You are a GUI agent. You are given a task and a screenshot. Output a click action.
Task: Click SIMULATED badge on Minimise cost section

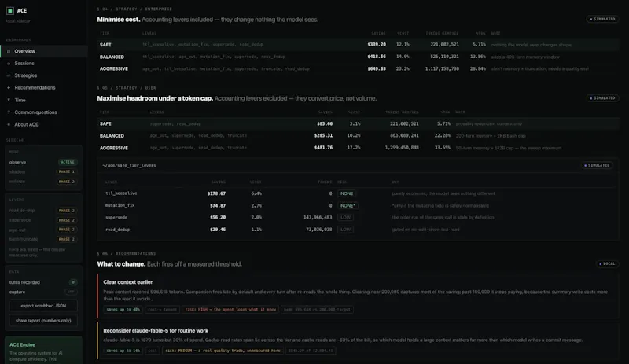(x=602, y=20)
